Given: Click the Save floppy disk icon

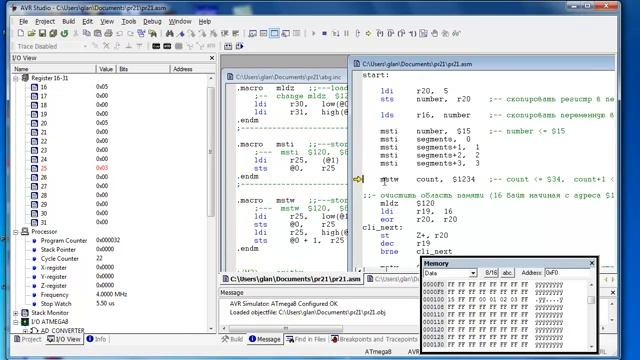Looking at the screenshot, I should [x=42, y=33].
